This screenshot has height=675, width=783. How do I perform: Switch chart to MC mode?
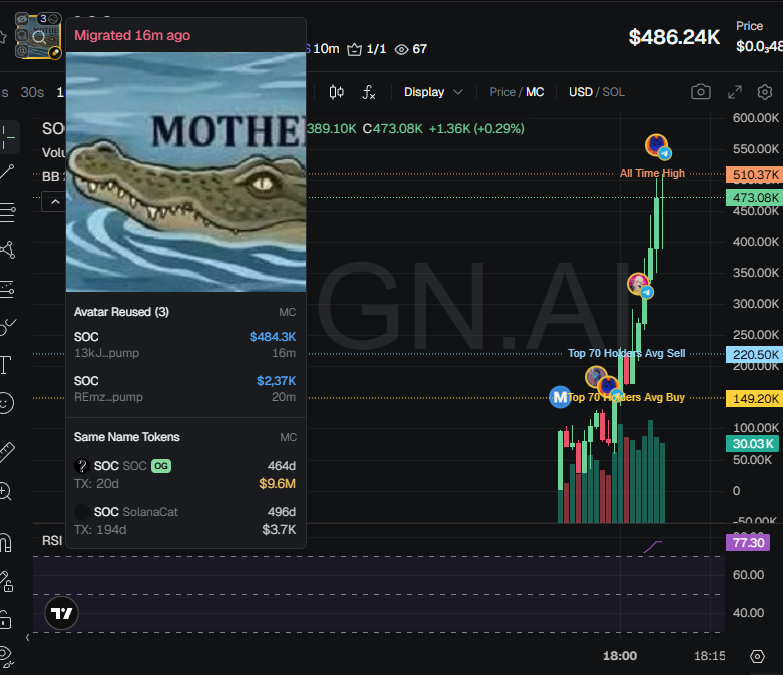click(535, 92)
